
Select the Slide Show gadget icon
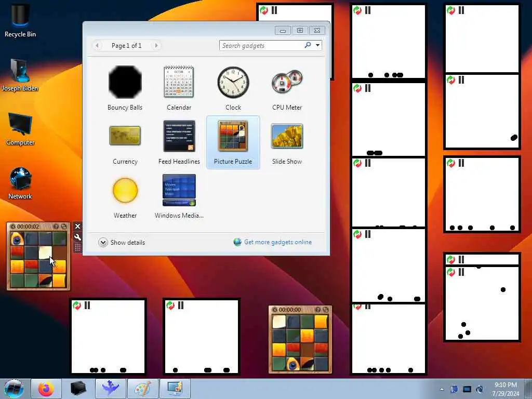point(287,136)
